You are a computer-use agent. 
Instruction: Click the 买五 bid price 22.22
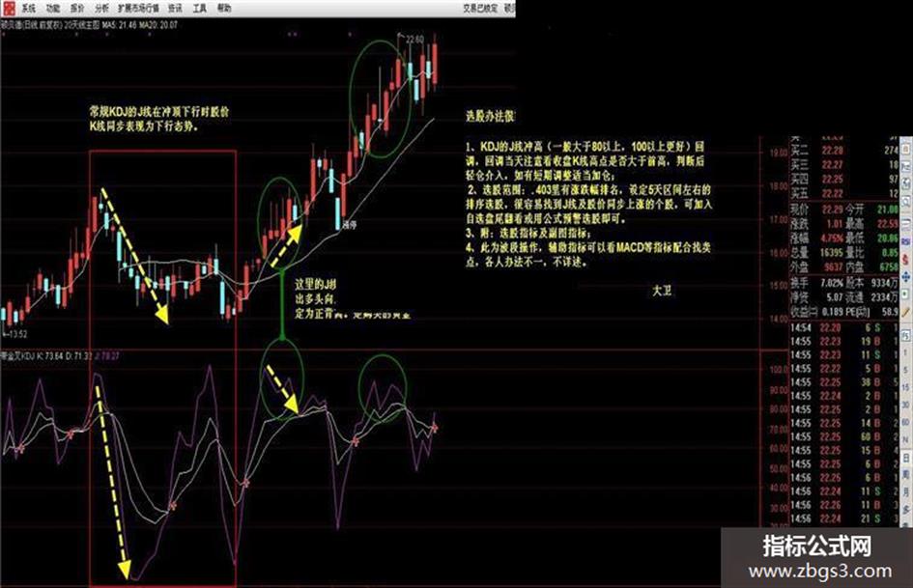(x=832, y=193)
